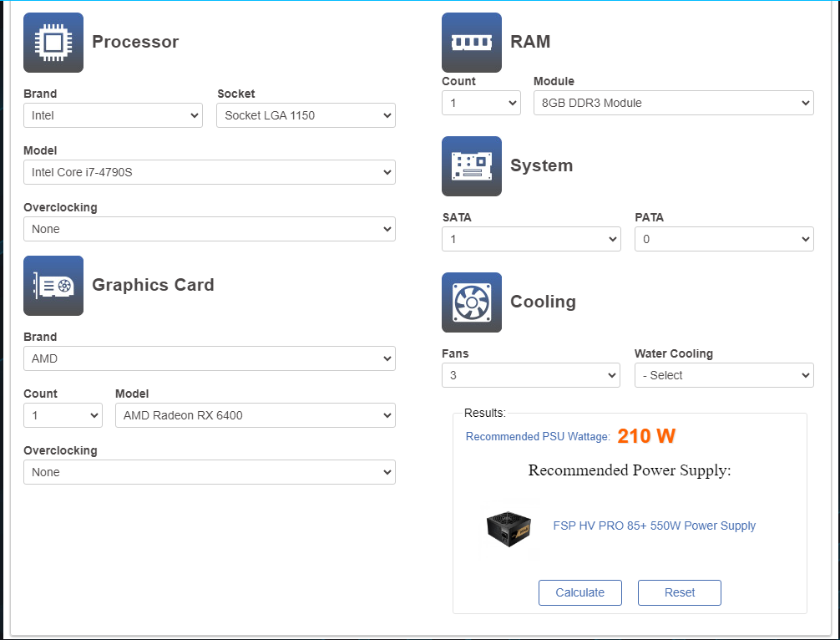
Task: Open the FSP HV PRO 85+ 550W link
Action: (654, 526)
